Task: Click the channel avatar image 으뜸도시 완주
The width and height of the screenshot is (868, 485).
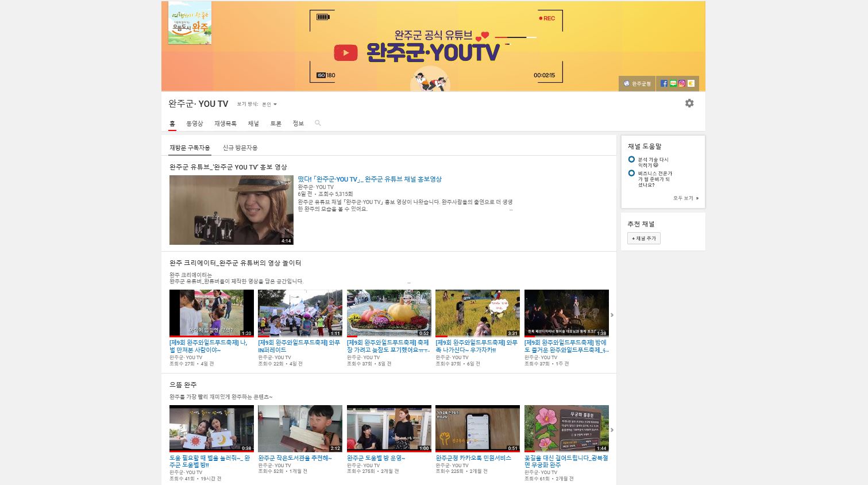Action: coord(190,23)
